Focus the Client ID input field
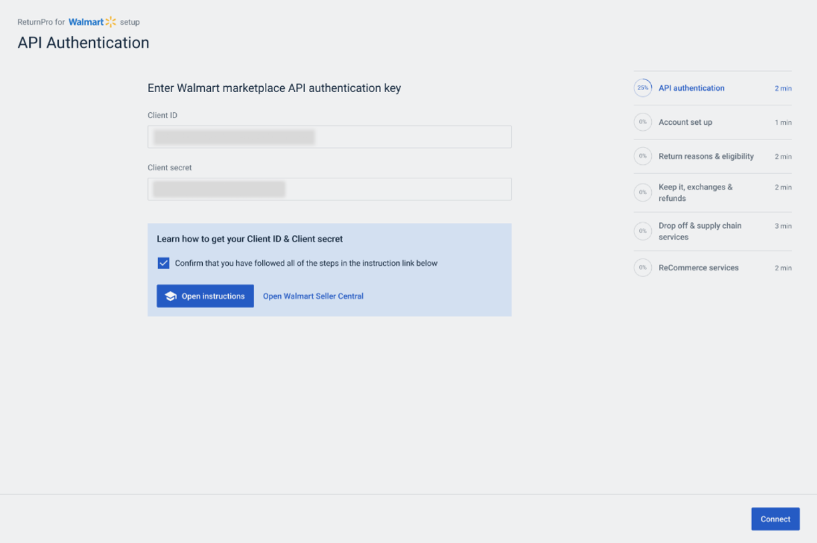The image size is (817, 543). (329, 137)
